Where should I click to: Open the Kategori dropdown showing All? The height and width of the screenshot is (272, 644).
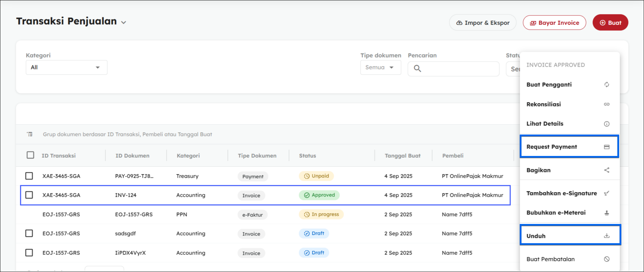pyautogui.click(x=67, y=67)
